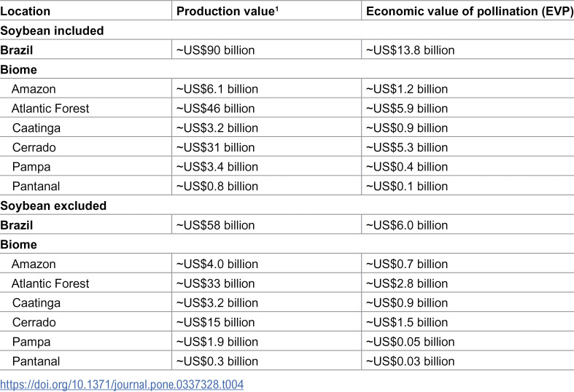Screen dimensions: 574x392
Task: Click the ~US$0.05 billion Pampa EVP cell
Action: 410,342
